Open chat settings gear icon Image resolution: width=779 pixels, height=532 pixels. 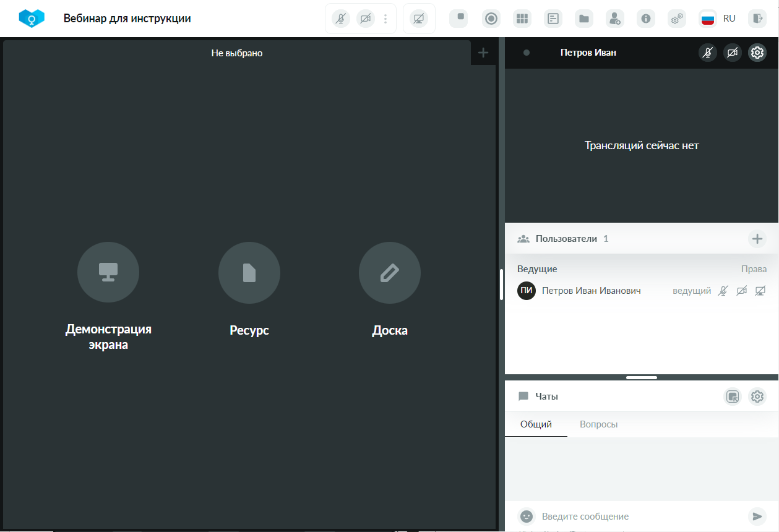(757, 397)
